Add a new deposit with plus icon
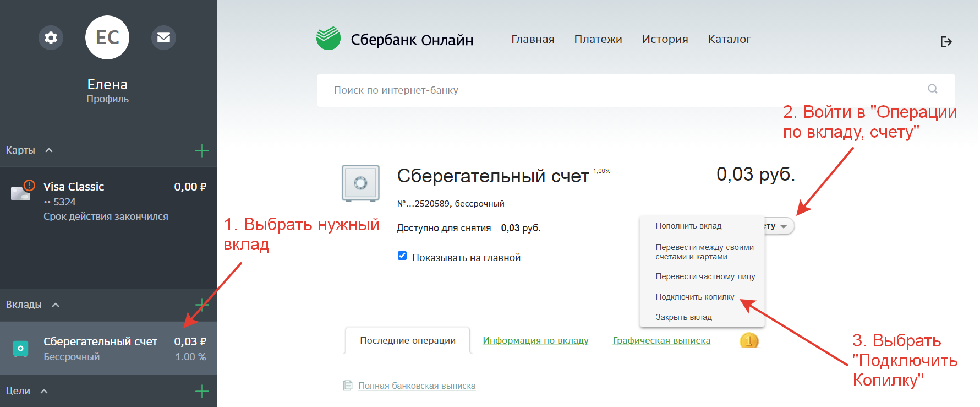 202,305
